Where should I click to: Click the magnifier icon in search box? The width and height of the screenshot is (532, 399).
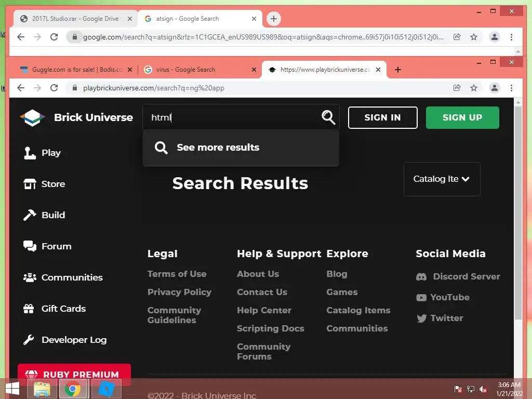pos(328,117)
